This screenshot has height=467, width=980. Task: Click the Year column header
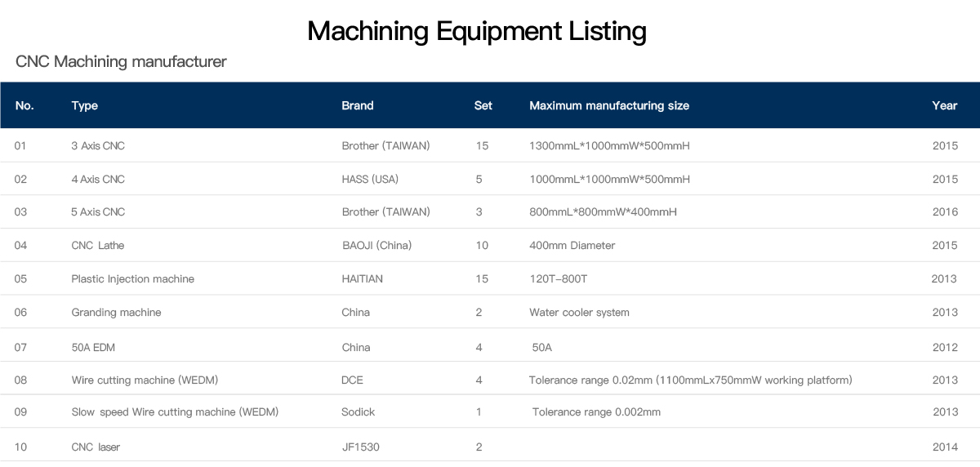click(945, 105)
